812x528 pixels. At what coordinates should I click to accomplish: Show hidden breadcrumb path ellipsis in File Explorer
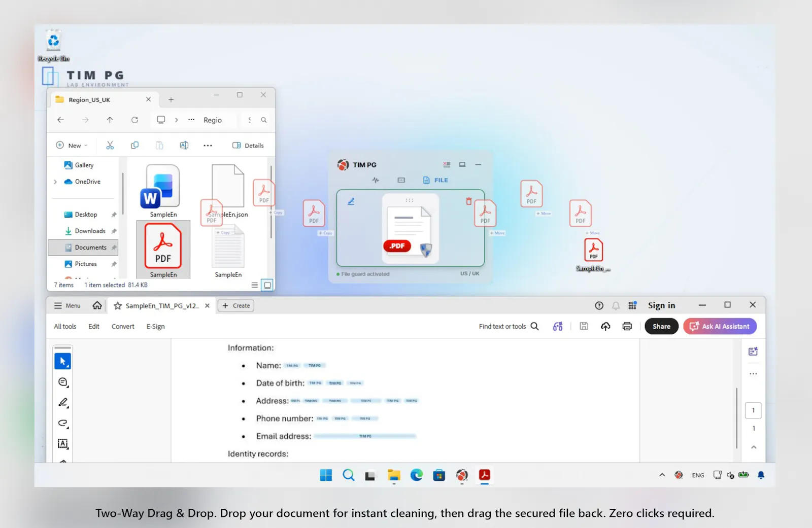tap(191, 120)
